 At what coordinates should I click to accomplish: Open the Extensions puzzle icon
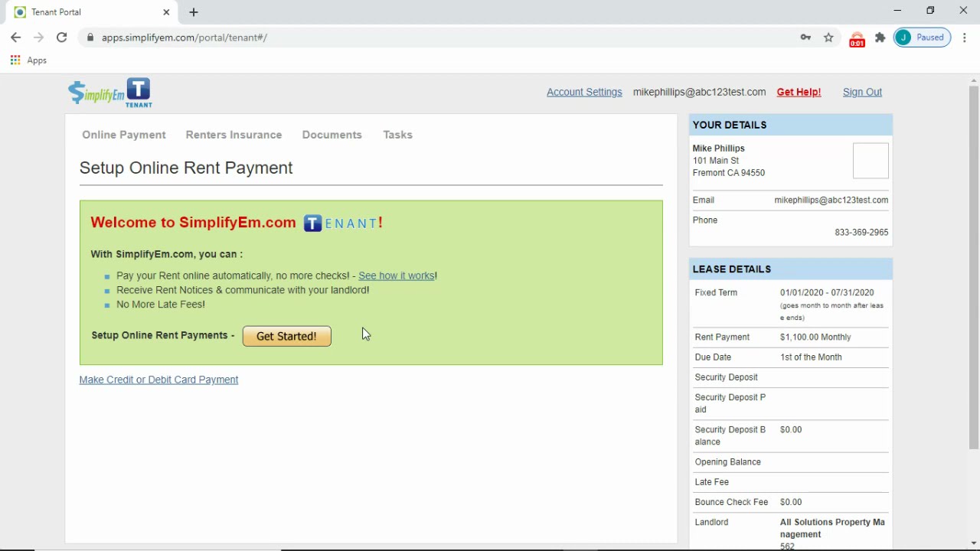pos(880,37)
